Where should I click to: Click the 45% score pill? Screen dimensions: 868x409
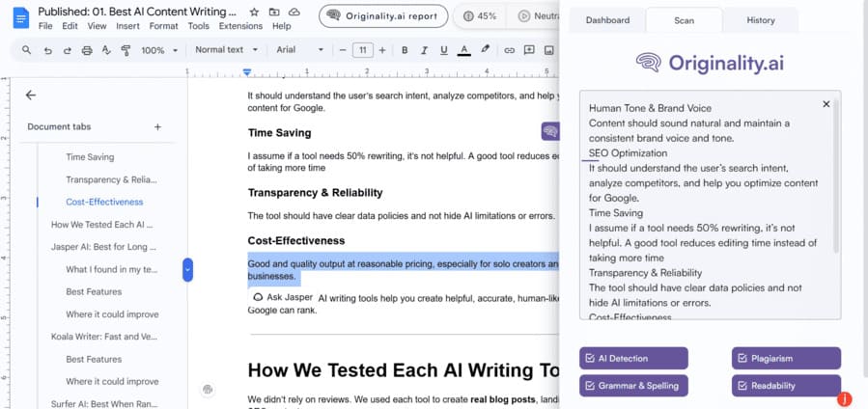[x=480, y=16]
